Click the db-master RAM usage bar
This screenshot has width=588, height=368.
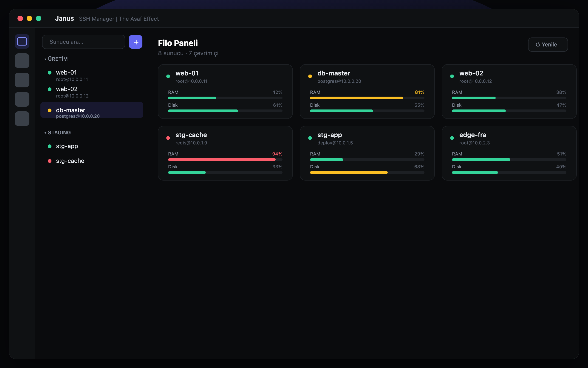[367, 98]
